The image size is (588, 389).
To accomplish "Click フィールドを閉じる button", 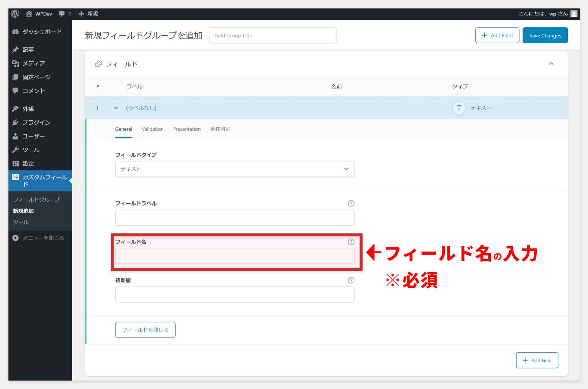I will (145, 330).
